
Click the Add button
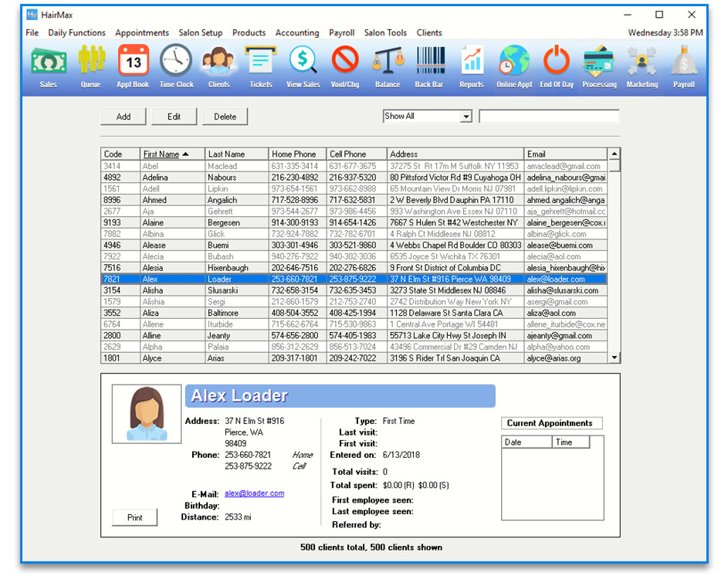124,117
